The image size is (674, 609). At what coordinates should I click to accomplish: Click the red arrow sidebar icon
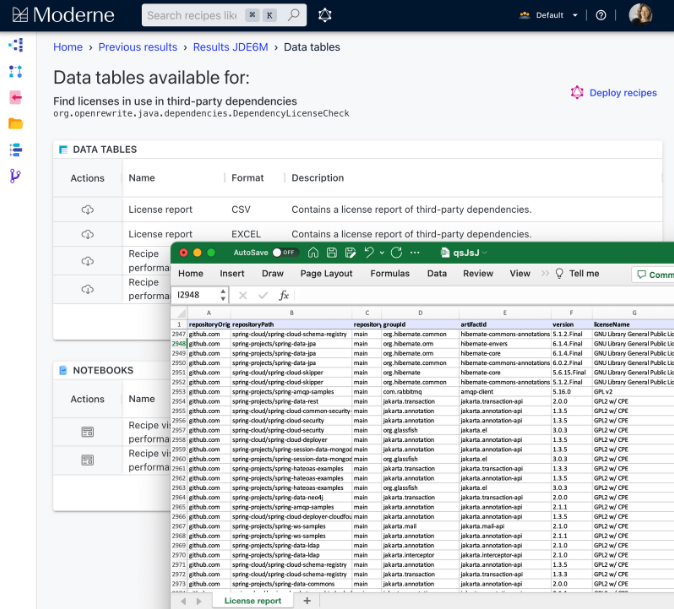(x=16, y=98)
